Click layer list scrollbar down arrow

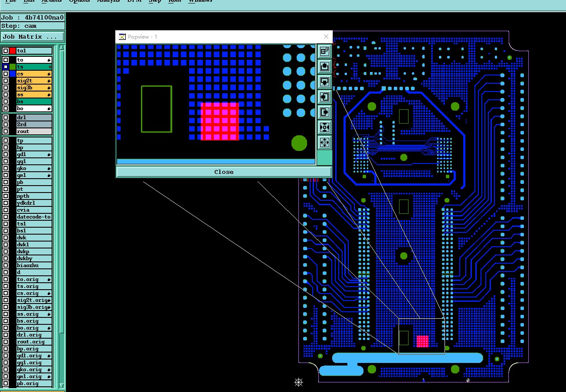click(62, 385)
